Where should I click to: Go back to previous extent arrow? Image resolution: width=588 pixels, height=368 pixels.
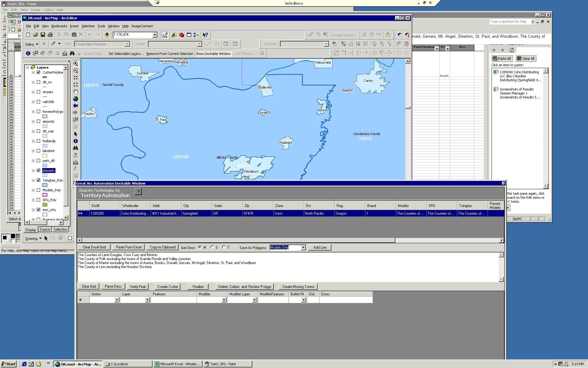76,106
